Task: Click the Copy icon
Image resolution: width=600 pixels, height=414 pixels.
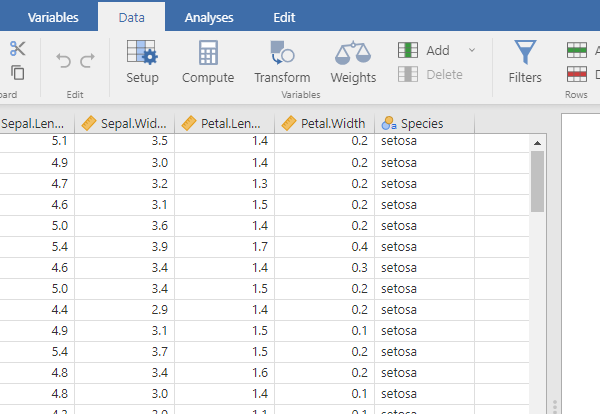Action: [x=18, y=72]
